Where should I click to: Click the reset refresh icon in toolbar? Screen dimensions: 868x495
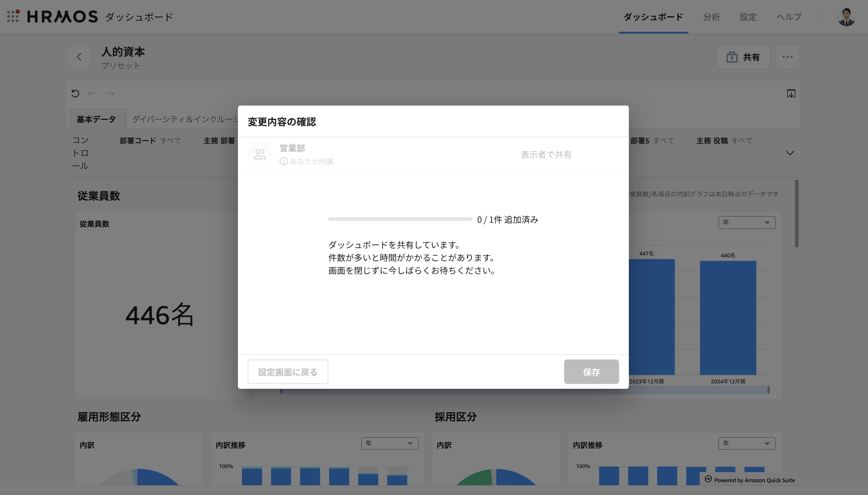click(75, 93)
